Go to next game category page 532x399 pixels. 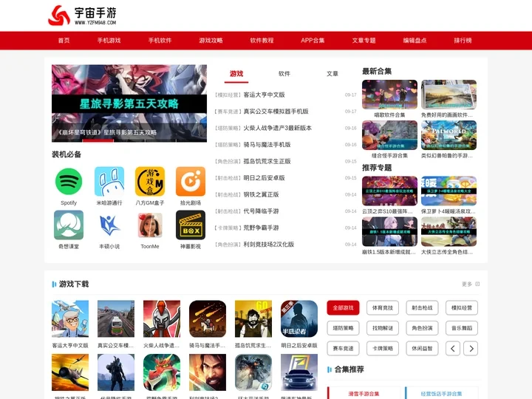(471, 349)
